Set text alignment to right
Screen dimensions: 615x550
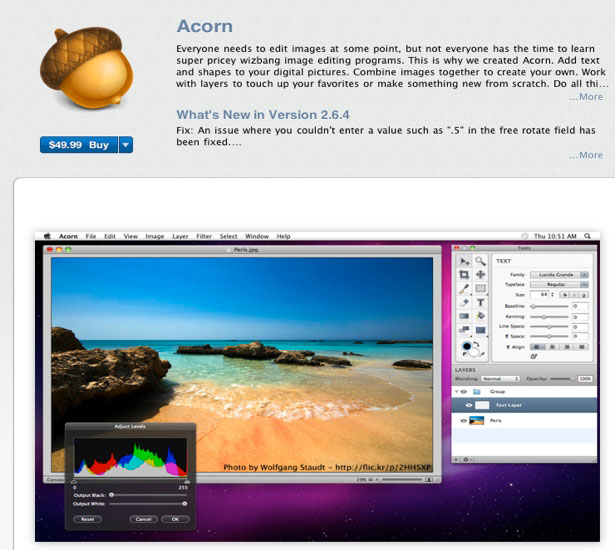pos(567,347)
